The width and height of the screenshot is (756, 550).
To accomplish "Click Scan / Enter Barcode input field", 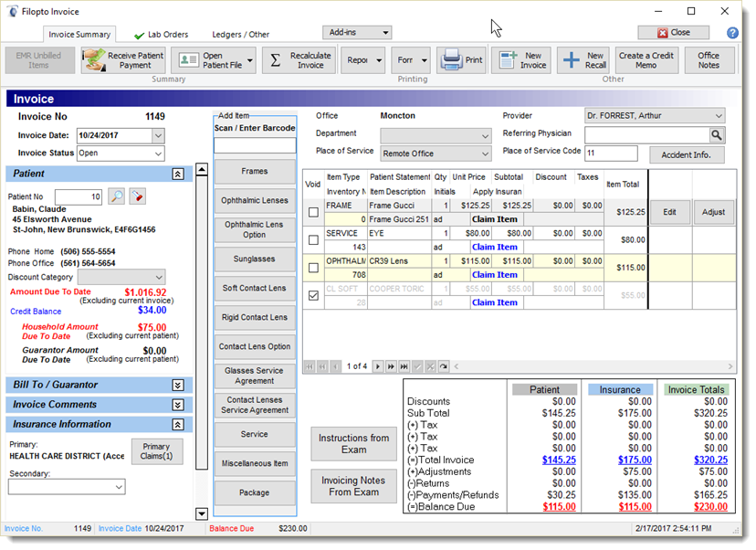I will (255, 145).
